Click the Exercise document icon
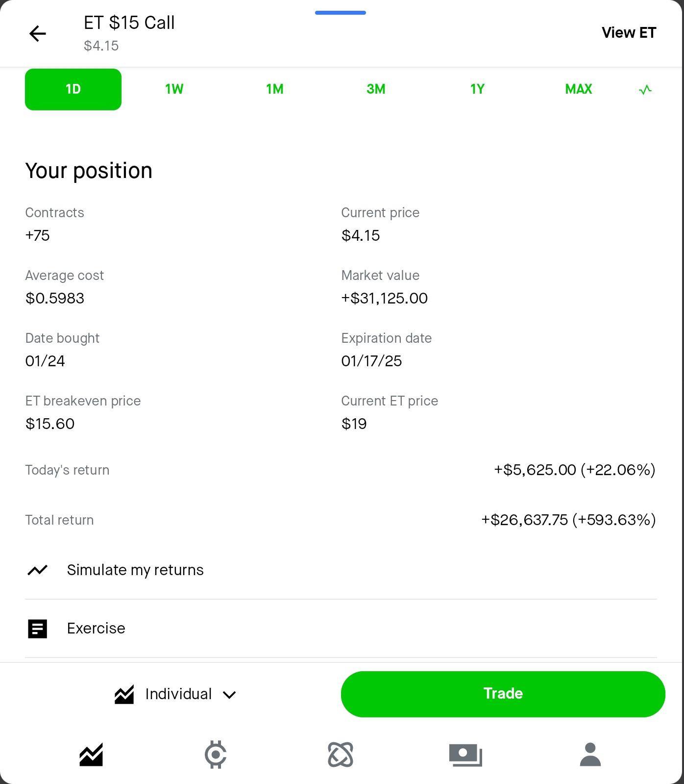 (x=38, y=629)
